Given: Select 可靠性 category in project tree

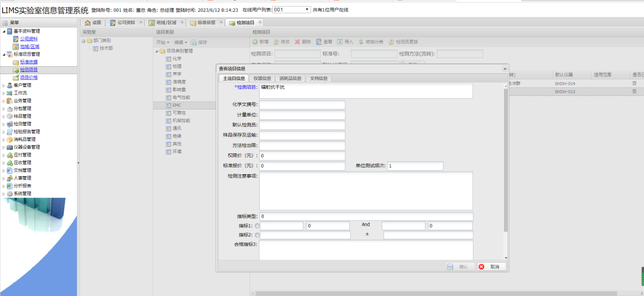Looking at the screenshot, I should tap(179, 113).
